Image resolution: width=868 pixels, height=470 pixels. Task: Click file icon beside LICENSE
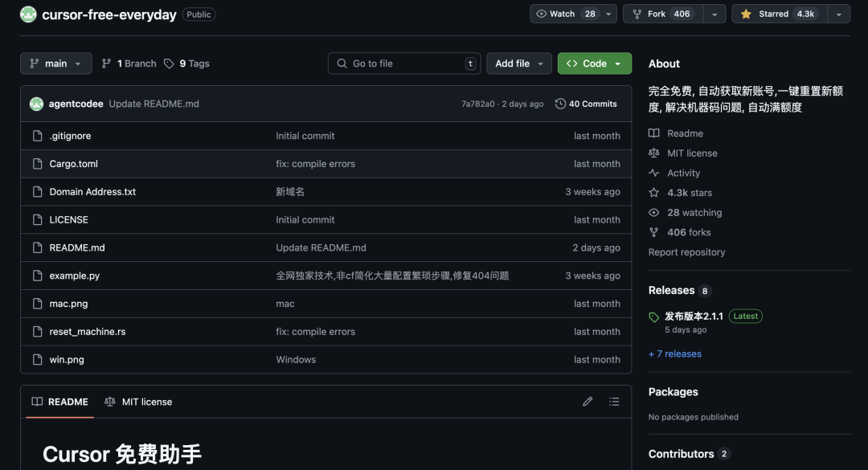[37, 220]
